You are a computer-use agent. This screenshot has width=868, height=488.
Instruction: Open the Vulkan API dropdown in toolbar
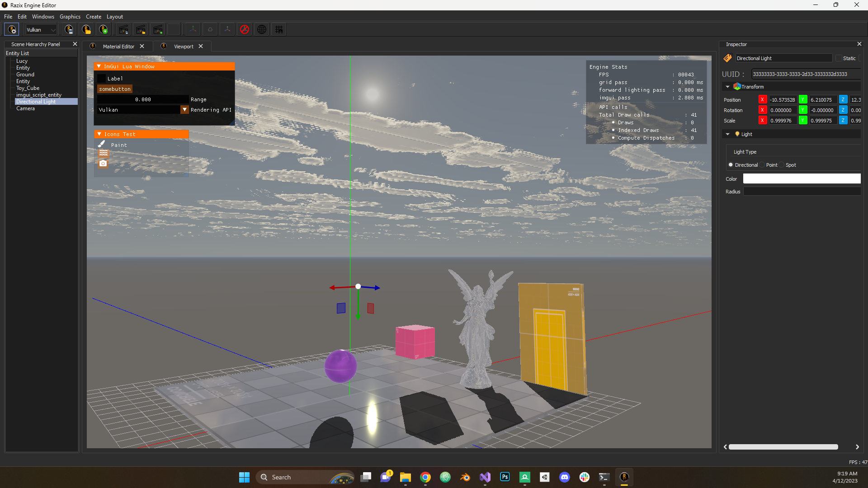[41, 30]
